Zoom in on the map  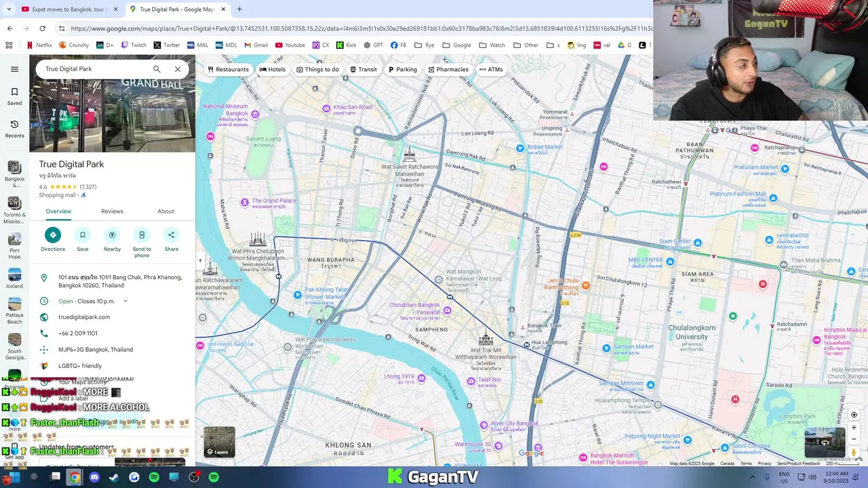point(854,428)
